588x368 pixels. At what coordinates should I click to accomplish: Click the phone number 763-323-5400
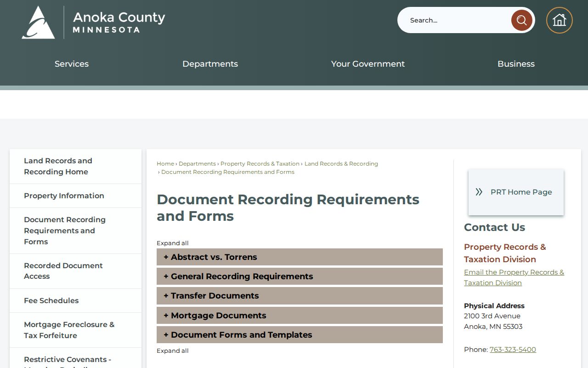(x=513, y=350)
